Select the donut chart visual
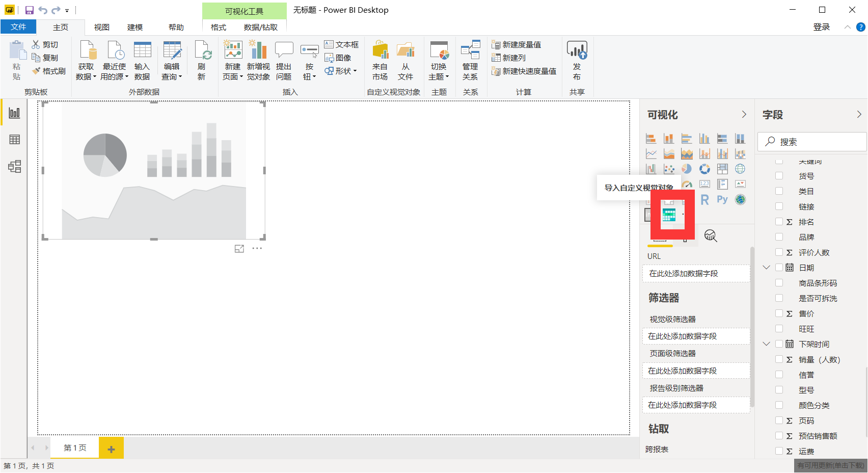 click(705, 169)
